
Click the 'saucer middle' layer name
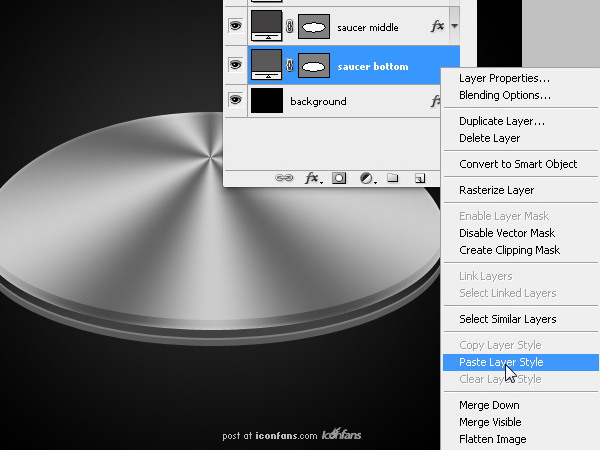point(368,28)
